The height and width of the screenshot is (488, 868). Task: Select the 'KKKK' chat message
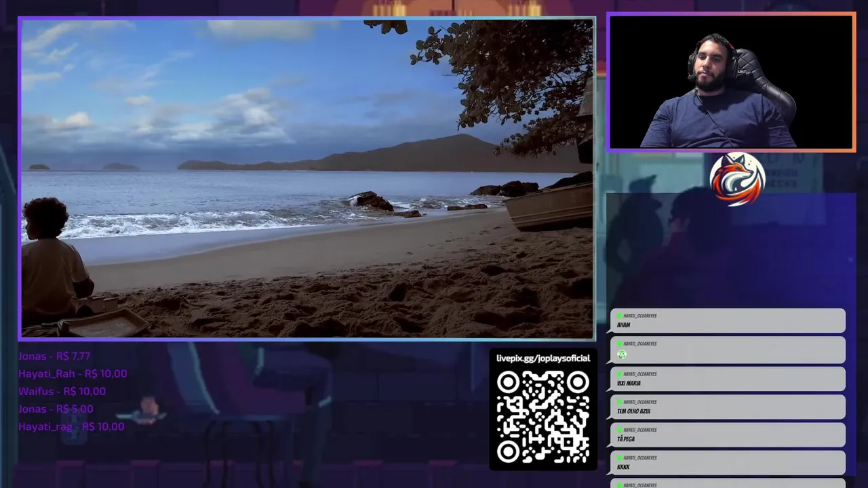pos(728,462)
